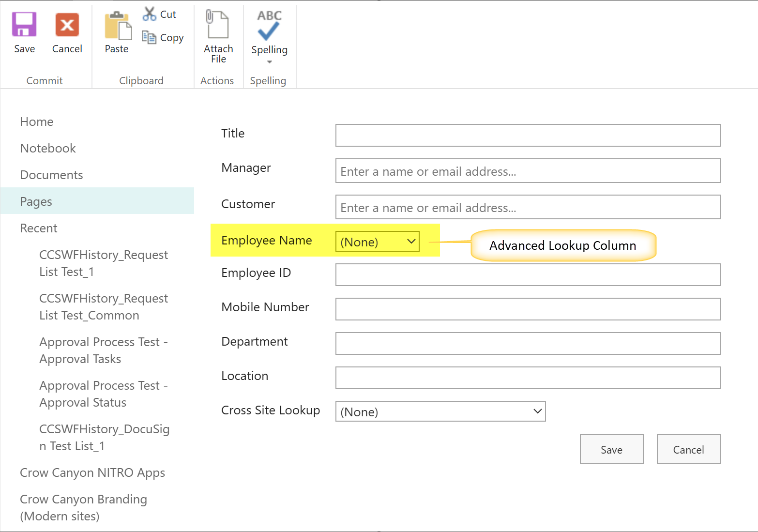Click the Employee Name field label
Screen dimensions: 758x532
click(267, 241)
